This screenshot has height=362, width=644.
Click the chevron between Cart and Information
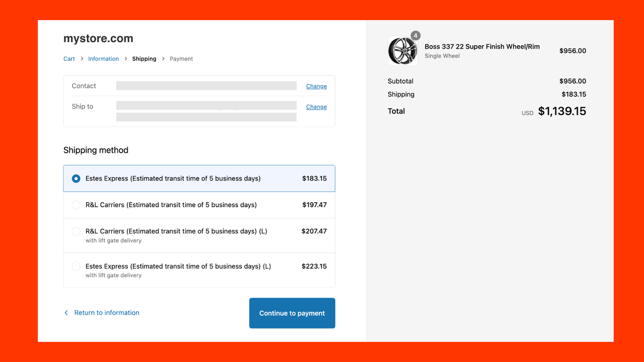(x=82, y=59)
